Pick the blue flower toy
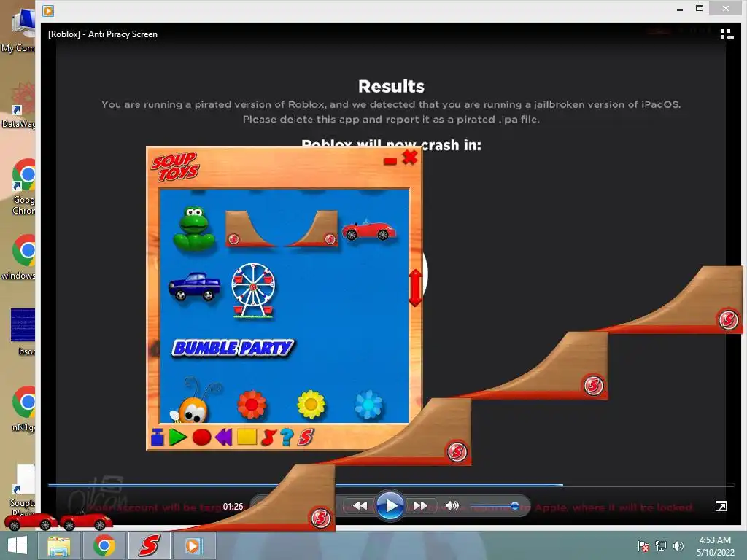Screen dimensions: 747x560 368,405
